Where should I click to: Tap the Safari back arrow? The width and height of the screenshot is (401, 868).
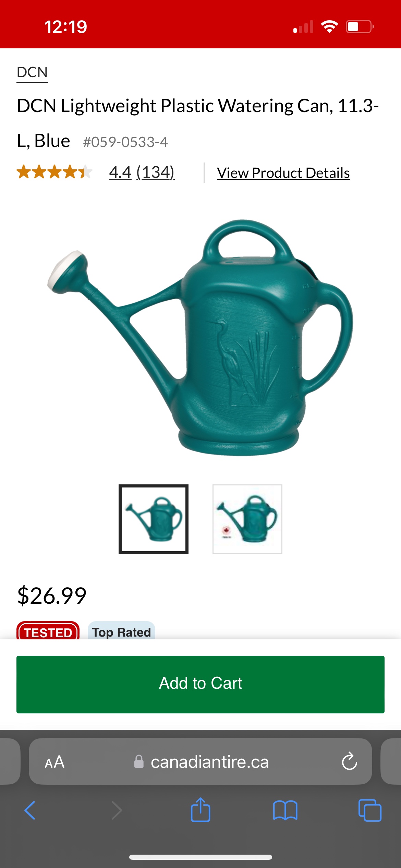pos(30,810)
